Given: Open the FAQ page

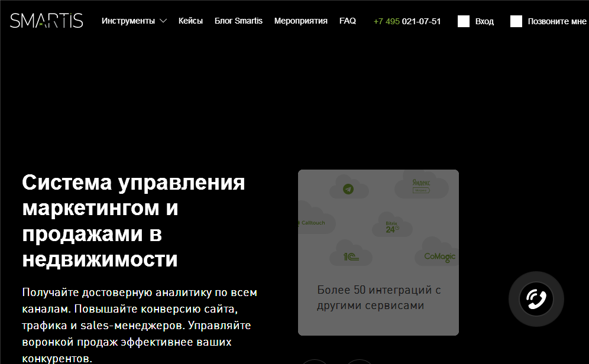Looking at the screenshot, I should click(x=348, y=21).
